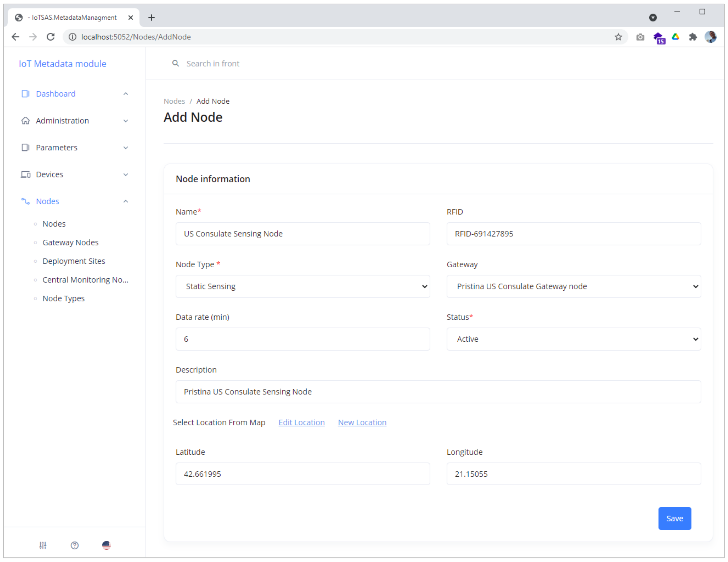The width and height of the screenshot is (728, 562).
Task: Open the Gateway dropdown
Action: pos(573,286)
